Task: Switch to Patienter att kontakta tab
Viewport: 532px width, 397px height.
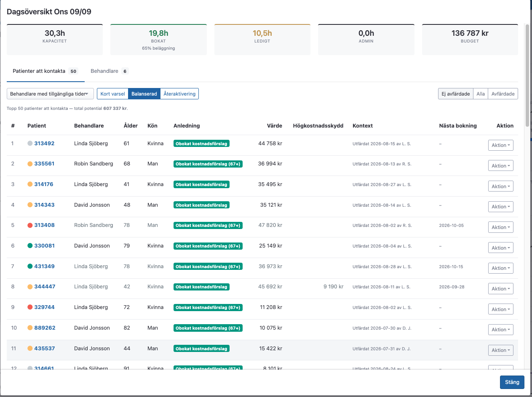Action: (x=45, y=71)
